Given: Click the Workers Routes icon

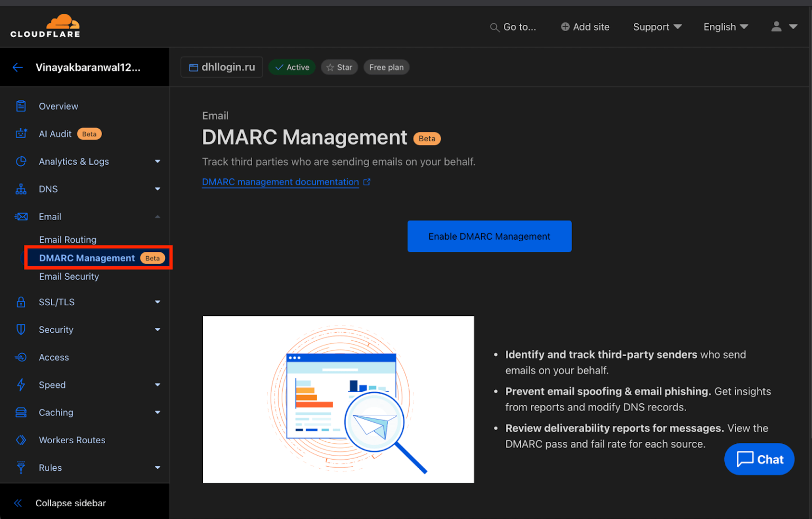Looking at the screenshot, I should click(x=21, y=440).
